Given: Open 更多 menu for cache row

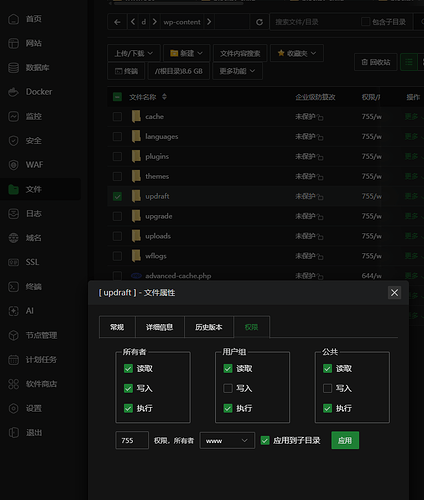Looking at the screenshot, I should (x=412, y=117).
